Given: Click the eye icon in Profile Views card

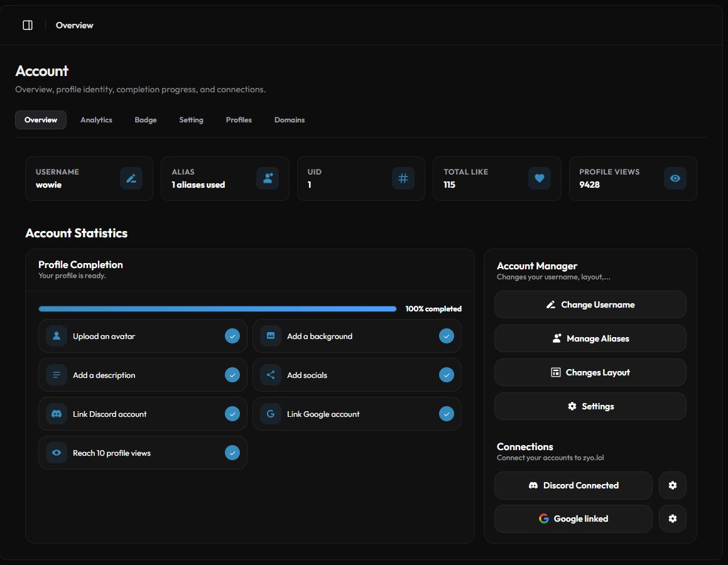Looking at the screenshot, I should pos(675,178).
